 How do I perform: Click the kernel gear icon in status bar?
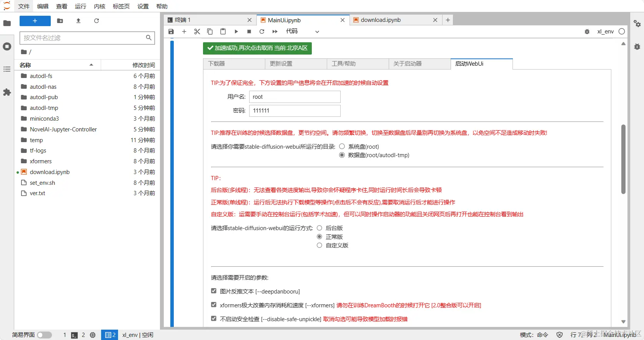point(93,335)
